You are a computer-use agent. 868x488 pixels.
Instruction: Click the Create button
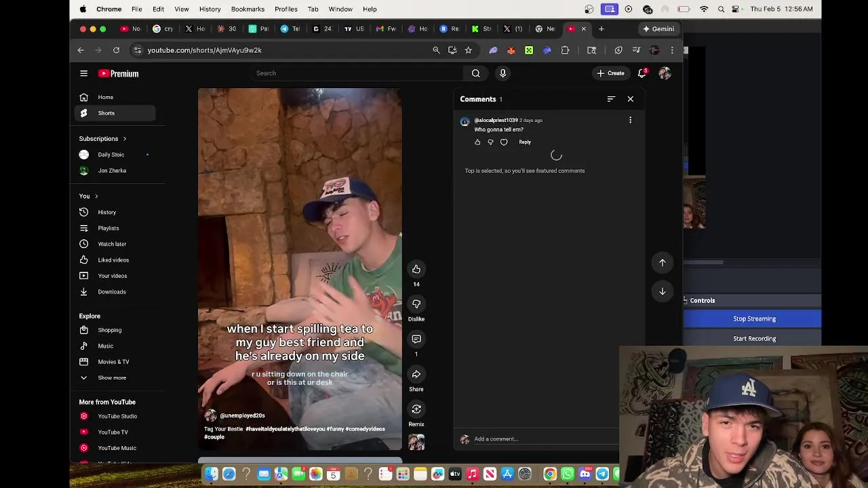(x=610, y=73)
